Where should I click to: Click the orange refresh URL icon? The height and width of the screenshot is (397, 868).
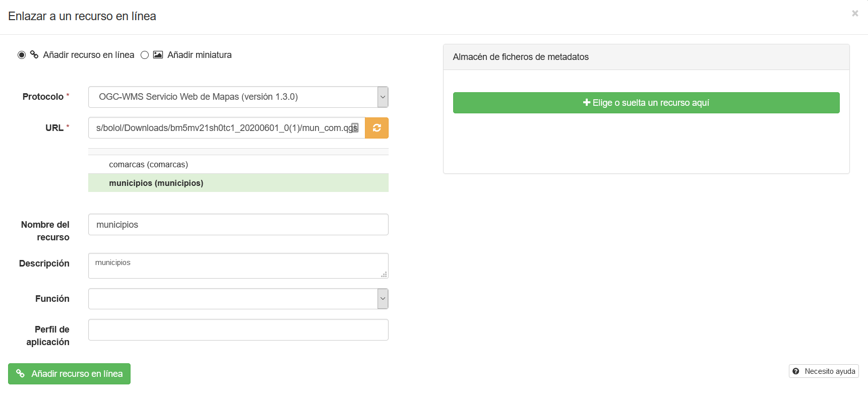[377, 128]
